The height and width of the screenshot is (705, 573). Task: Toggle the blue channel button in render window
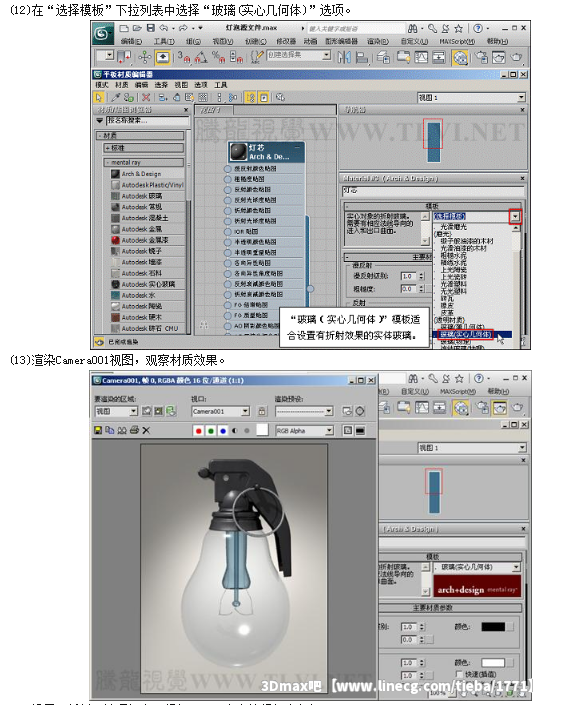pos(223,431)
